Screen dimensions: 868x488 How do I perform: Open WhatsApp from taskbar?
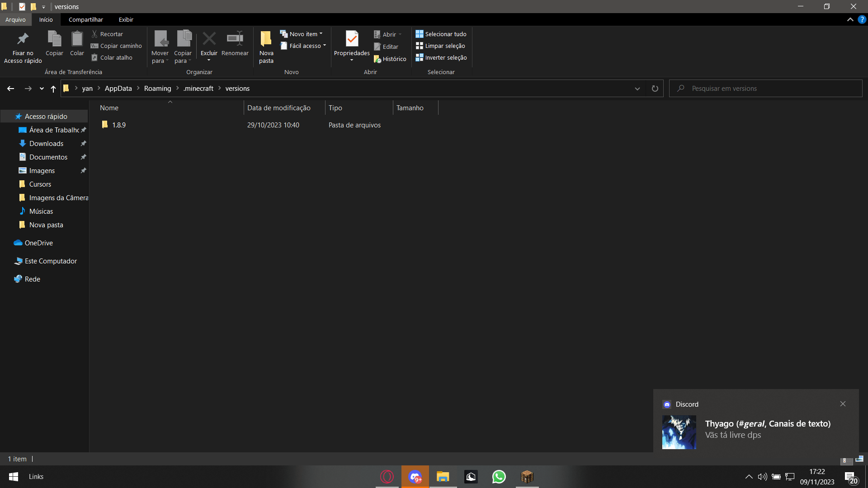[x=499, y=477]
